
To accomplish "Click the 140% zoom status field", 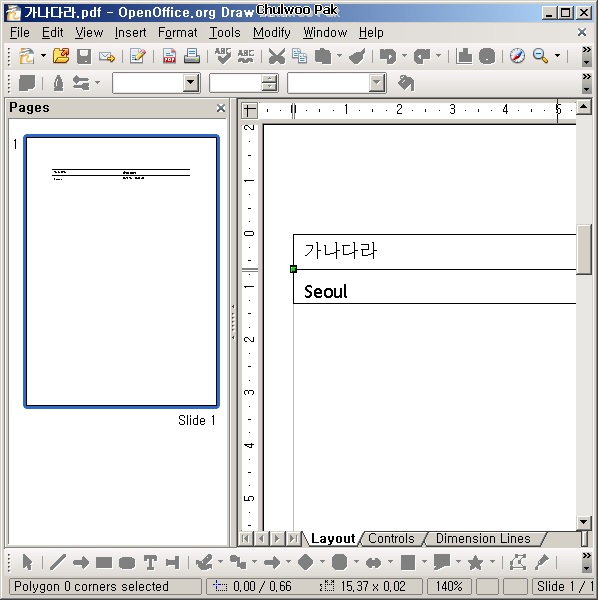I will click(449, 586).
